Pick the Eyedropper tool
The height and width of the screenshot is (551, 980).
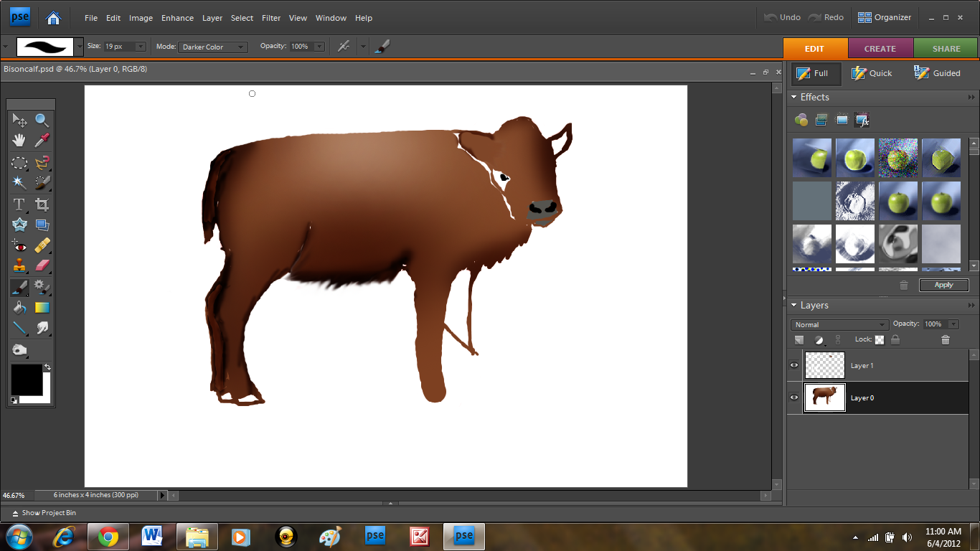click(x=42, y=140)
